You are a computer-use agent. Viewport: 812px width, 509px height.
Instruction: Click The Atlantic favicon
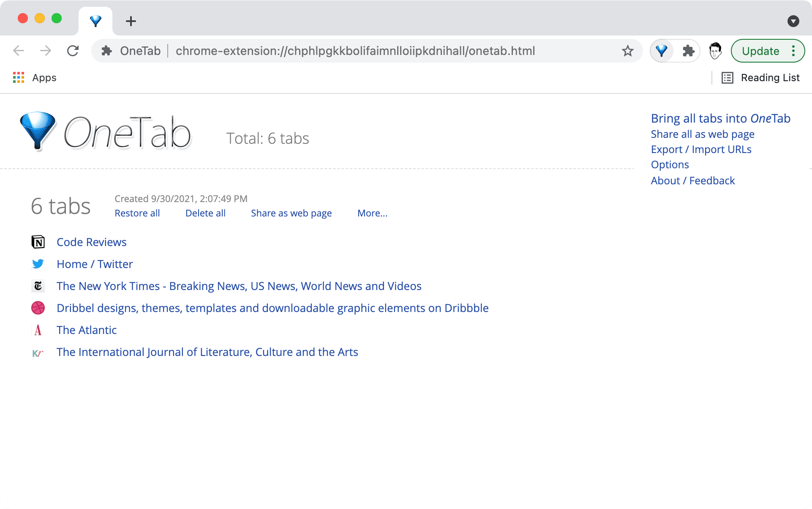[38, 330]
